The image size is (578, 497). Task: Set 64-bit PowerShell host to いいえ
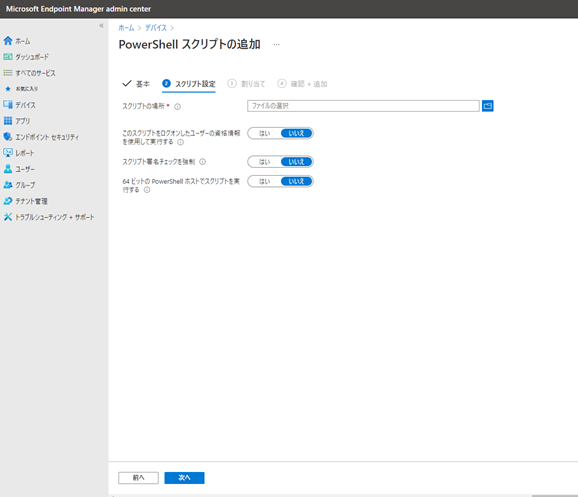(x=296, y=181)
